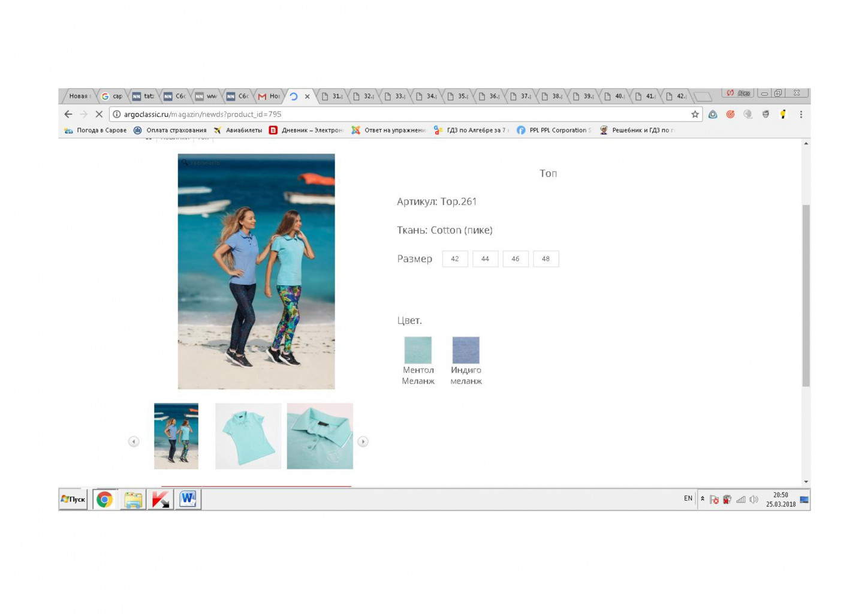
Task: Click the scrollbar up arrow
Action: pyautogui.click(x=806, y=143)
